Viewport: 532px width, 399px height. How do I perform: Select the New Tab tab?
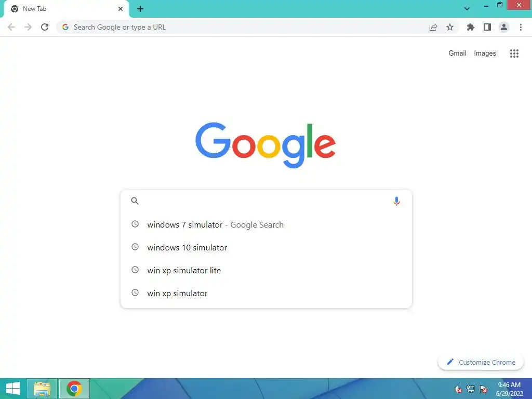67,9
